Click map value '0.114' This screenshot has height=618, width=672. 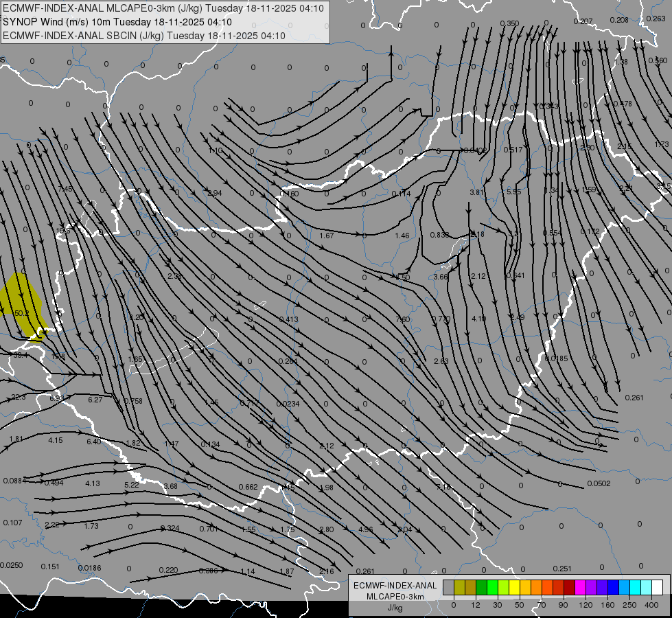(x=401, y=194)
